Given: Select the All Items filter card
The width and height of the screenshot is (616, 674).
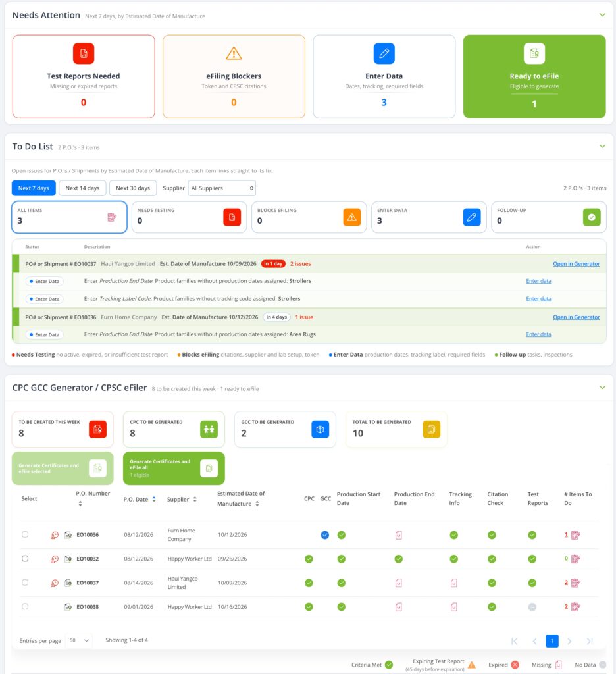Looking at the screenshot, I should pyautogui.click(x=69, y=217).
